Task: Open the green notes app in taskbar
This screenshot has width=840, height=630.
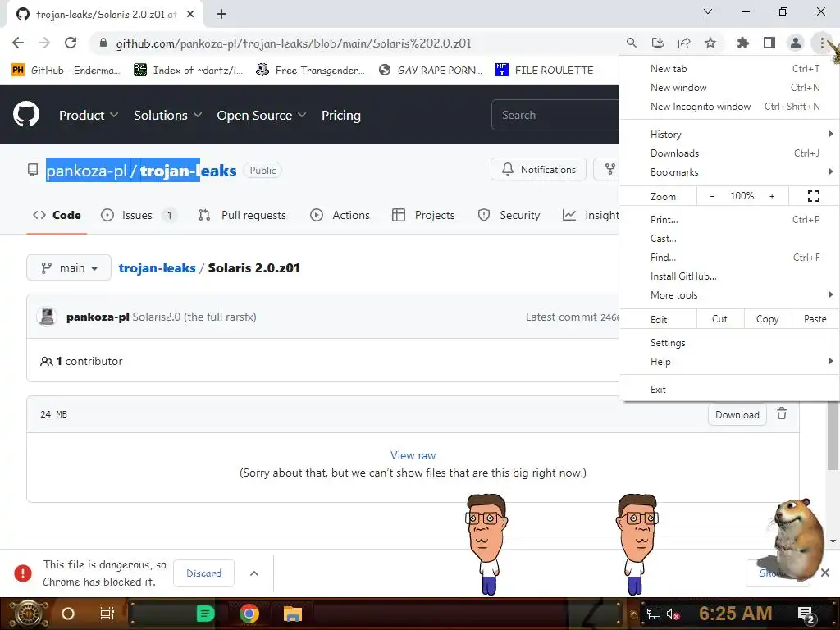Action: point(205,614)
